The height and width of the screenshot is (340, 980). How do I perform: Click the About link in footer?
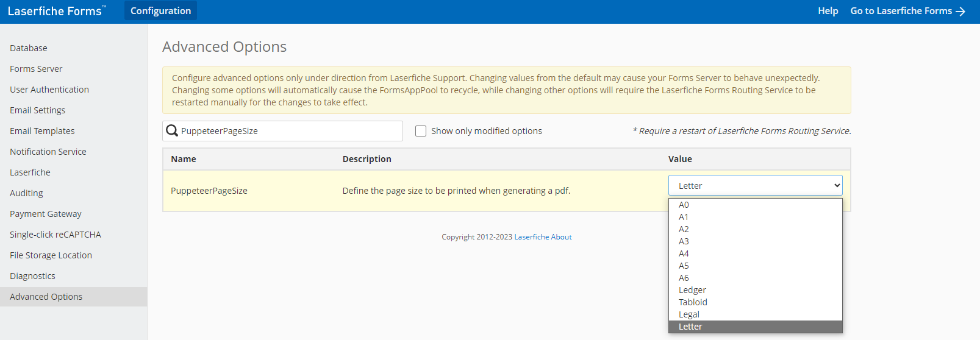561,237
